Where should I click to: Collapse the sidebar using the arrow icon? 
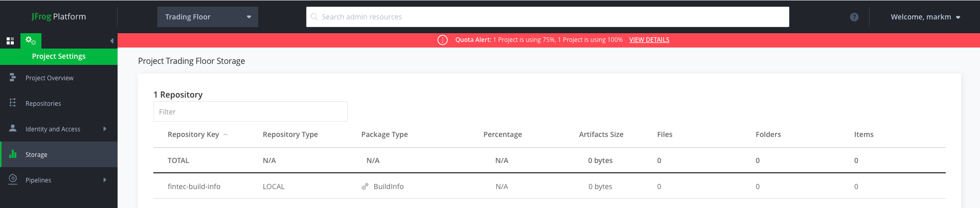pos(111,41)
